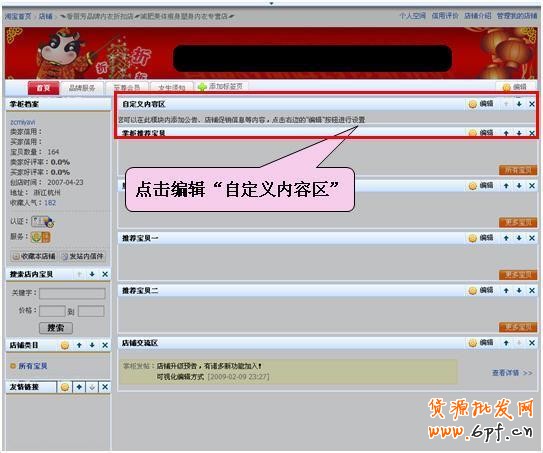
Task: Open 查看详情 link
Action: (x=512, y=373)
